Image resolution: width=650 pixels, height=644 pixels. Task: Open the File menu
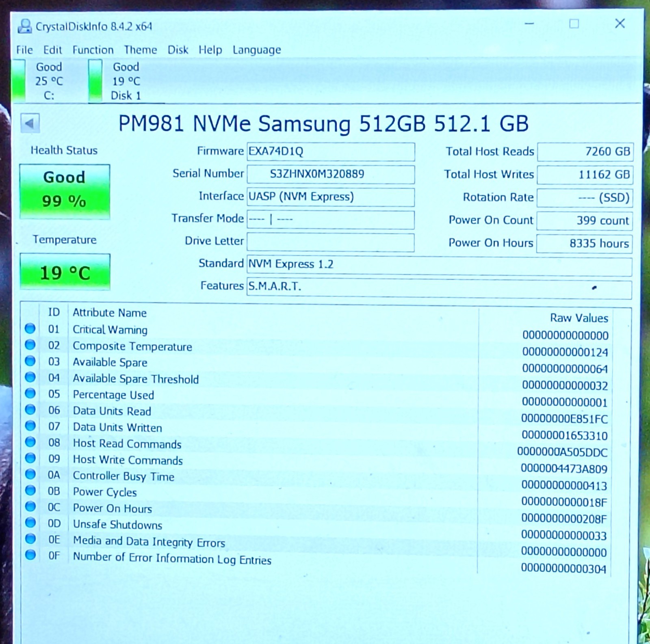[24, 50]
